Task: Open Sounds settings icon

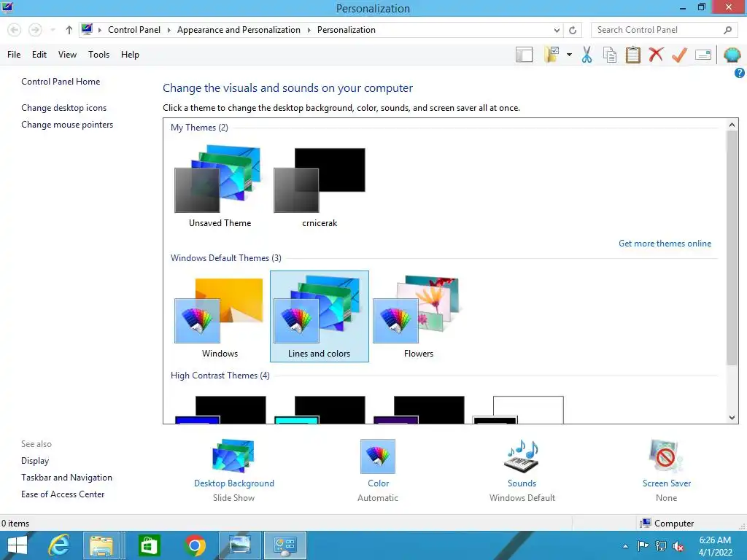Action: pyautogui.click(x=522, y=456)
